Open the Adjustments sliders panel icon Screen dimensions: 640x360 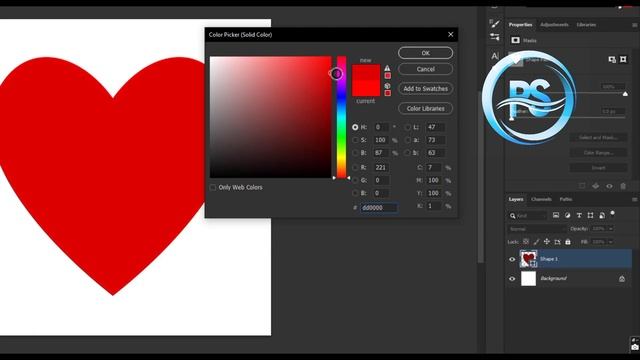pos(494,37)
